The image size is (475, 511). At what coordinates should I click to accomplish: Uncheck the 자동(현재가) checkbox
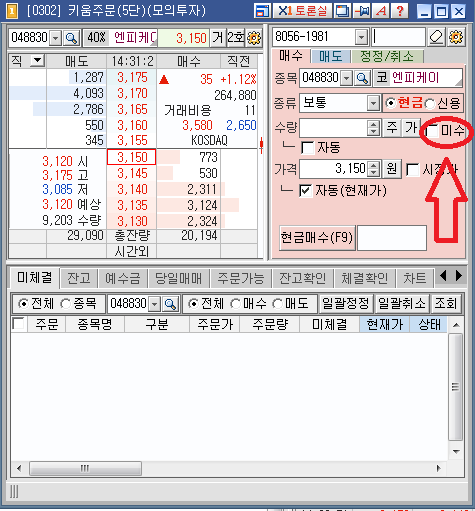click(x=306, y=191)
